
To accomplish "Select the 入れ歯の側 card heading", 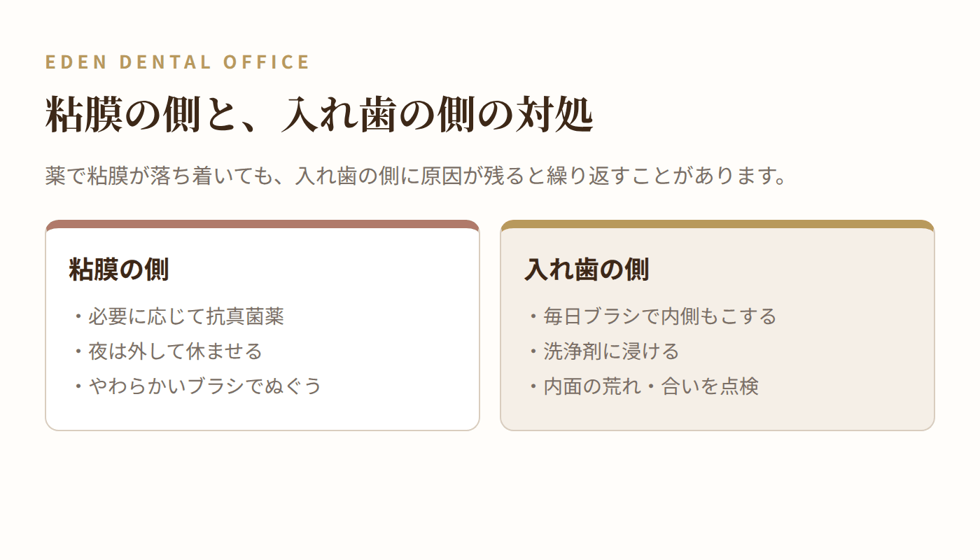I will (587, 269).
